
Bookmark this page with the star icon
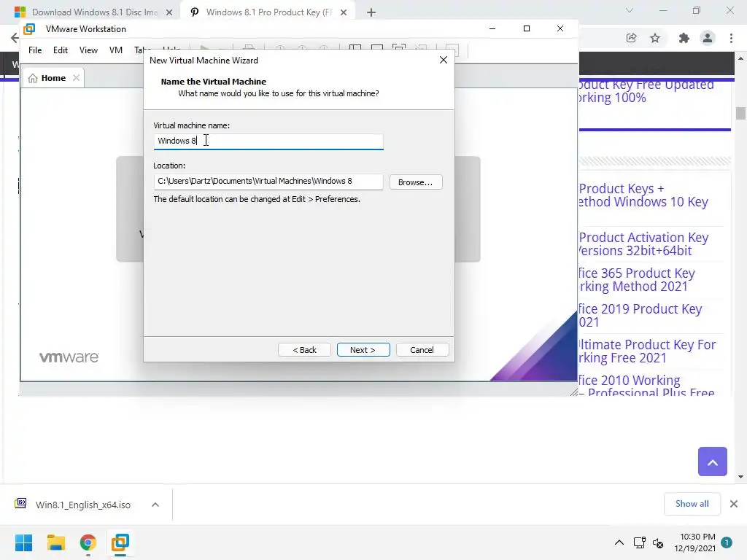click(x=655, y=38)
